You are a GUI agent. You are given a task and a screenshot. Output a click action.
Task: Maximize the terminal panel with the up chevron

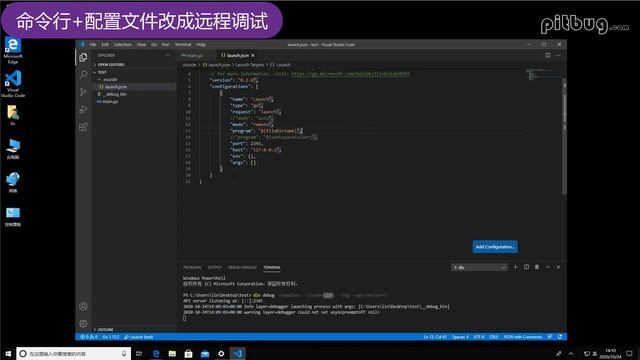547,267
